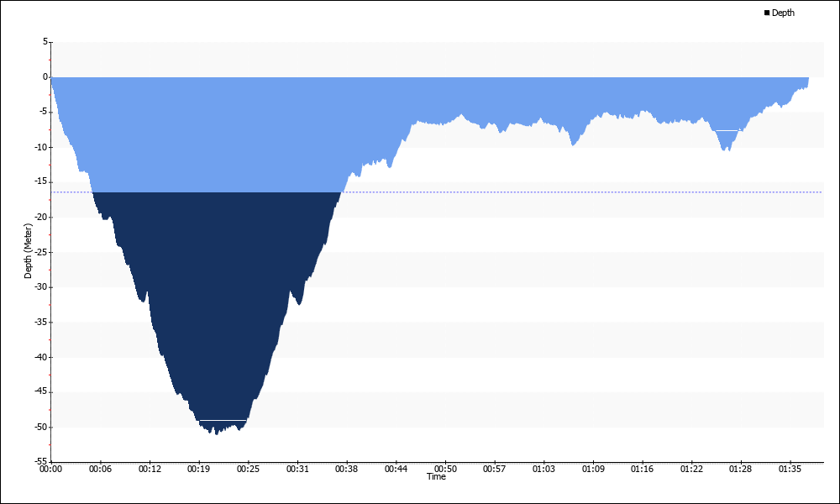Image resolution: width=840 pixels, height=504 pixels.
Task: Click the 01:03 time label
Action: (543, 470)
